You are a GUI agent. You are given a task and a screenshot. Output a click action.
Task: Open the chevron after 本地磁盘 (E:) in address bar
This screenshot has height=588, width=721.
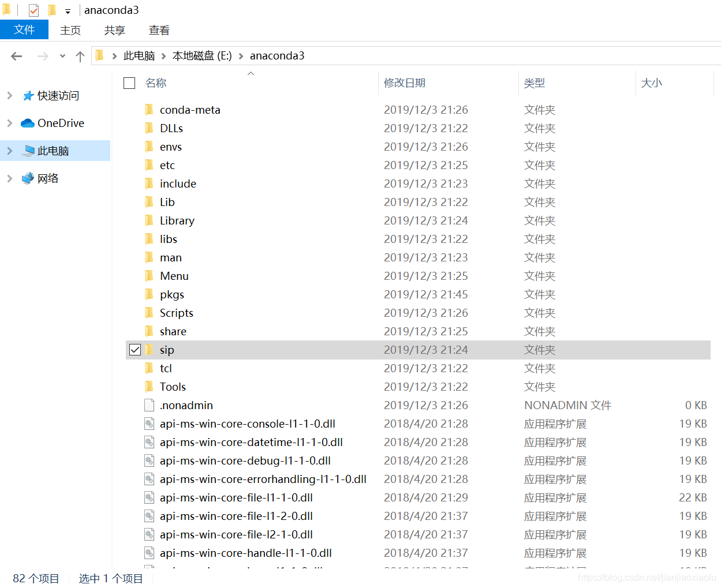pyautogui.click(x=241, y=56)
